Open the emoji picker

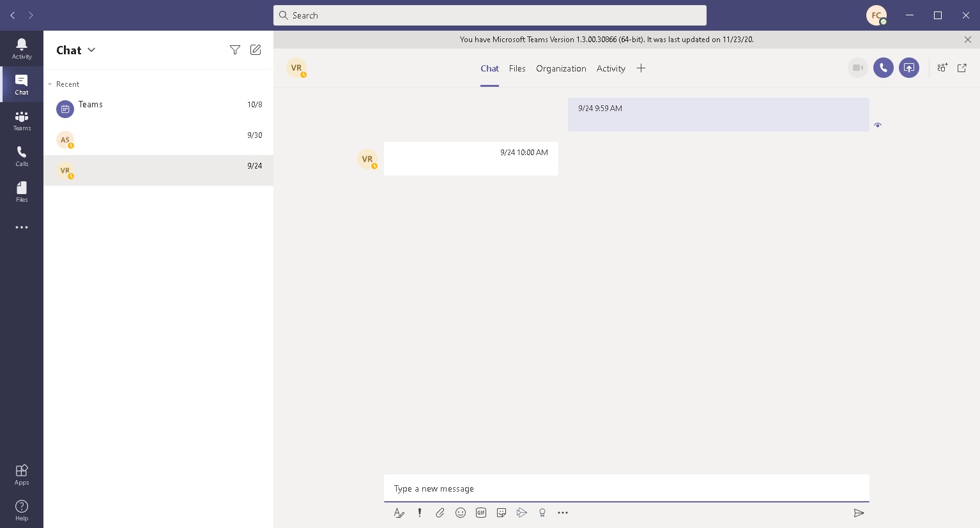point(461,513)
